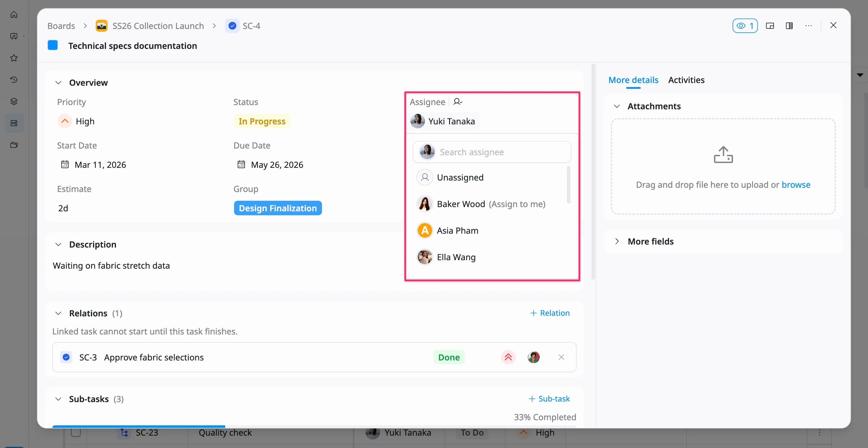
Task: Click the SS26 Collection Launch project icon
Action: [101, 26]
